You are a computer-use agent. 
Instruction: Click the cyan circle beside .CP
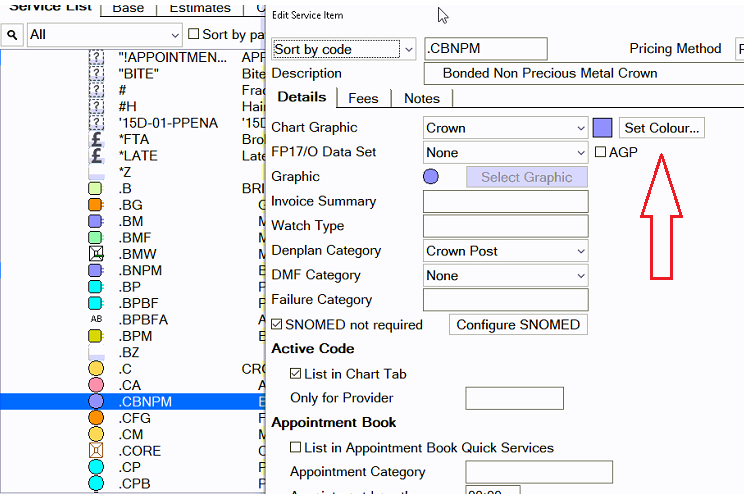click(x=96, y=467)
